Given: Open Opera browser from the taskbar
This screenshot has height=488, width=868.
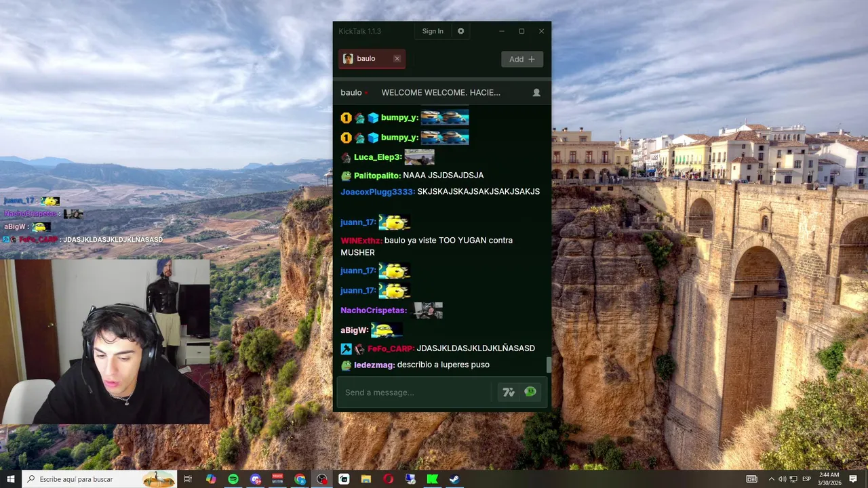Looking at the screenshot, I should (x=388, y=479).
